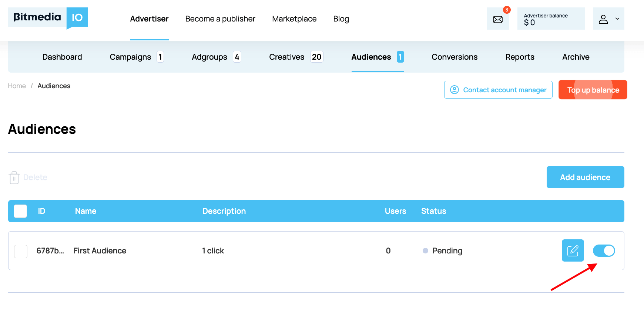This screenshot has height=309, width=644.
Task: Click the Description column header
Action: 224,211
